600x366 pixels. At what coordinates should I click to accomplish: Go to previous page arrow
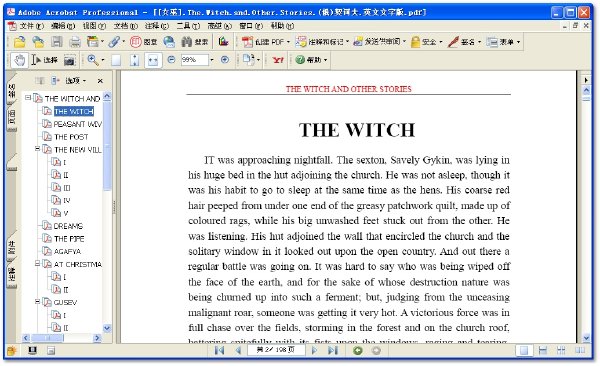(x=238, y=350)
